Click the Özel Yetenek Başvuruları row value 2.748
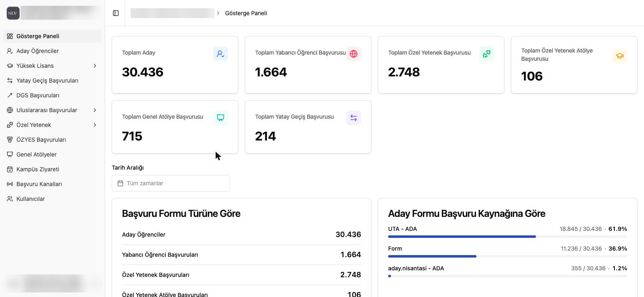The height and width of the screenshot is (297, 644). click(350, 275)
